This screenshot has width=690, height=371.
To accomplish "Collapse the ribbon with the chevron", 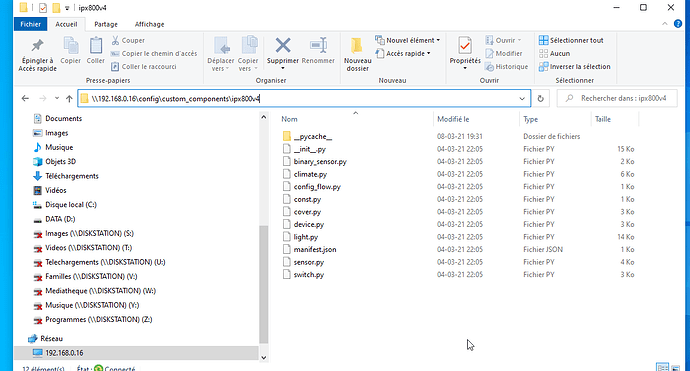I will [x=664, y=24].
